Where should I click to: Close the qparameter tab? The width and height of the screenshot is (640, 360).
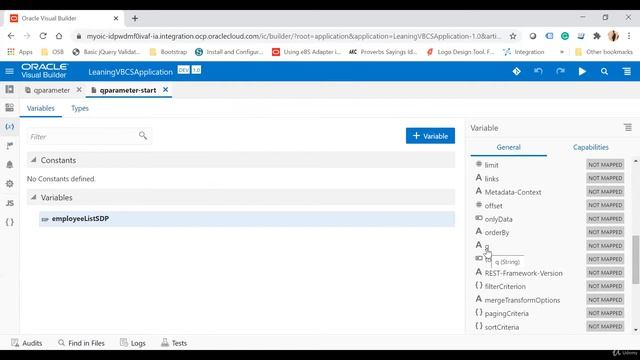[79, 89]
